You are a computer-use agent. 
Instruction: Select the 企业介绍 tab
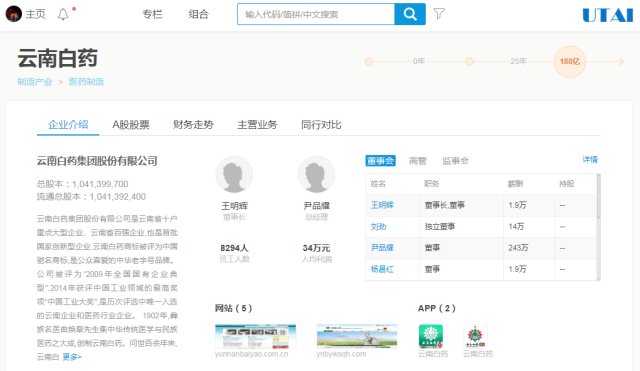pos(68,124)
